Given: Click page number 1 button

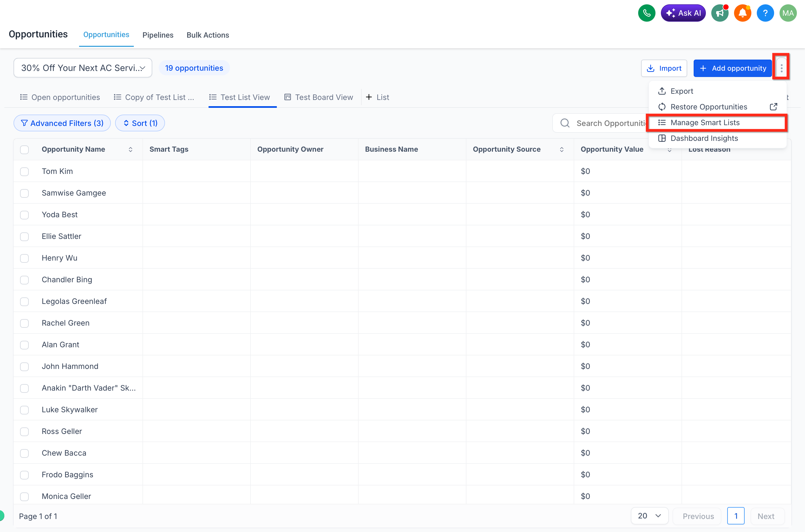Looking at the screenshot, I should tap(736, 516).
